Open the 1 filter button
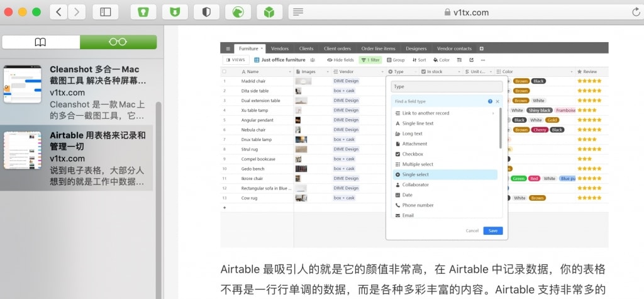The image size is (644, 299). [x=370, y=60]
